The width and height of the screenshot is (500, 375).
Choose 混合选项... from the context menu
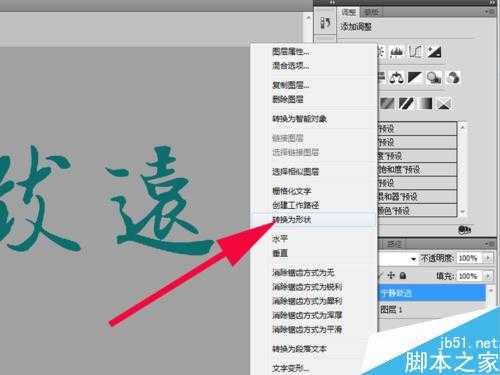click(x=291, y=66)
